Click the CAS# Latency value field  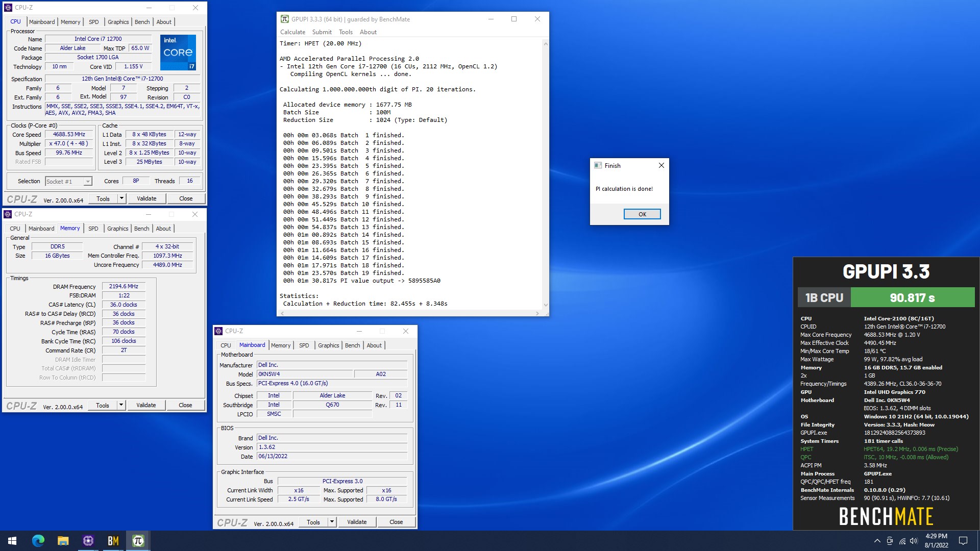point(124,305)
